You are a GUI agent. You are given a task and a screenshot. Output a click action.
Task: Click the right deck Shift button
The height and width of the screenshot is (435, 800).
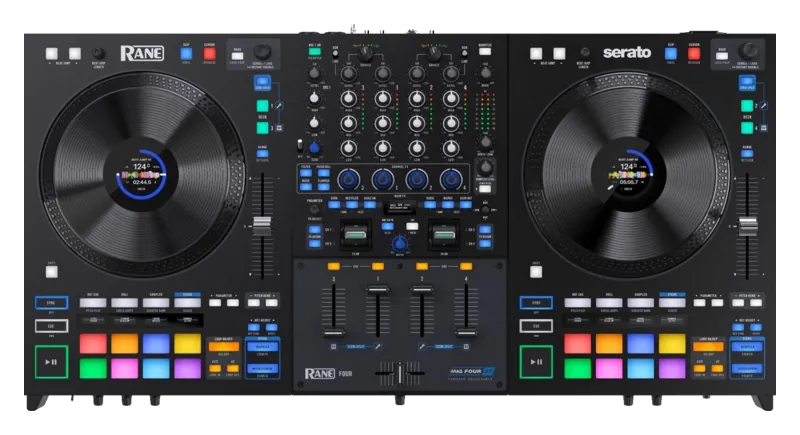click(x=536, y=272)
